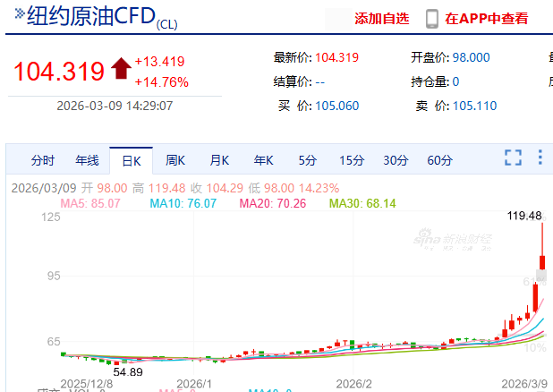Switch to the 周K weekly tab
Viewport: 553px width, 392px height.
175,161
